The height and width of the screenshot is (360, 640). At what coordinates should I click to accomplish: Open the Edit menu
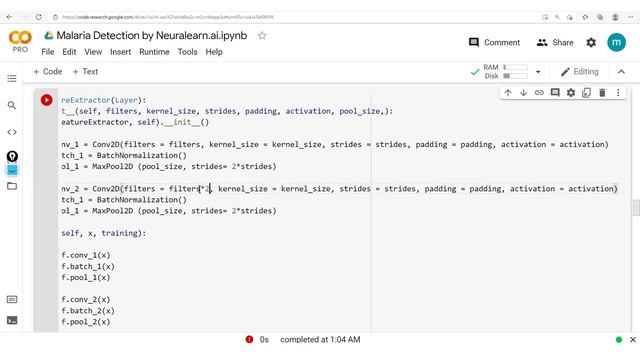69,52
